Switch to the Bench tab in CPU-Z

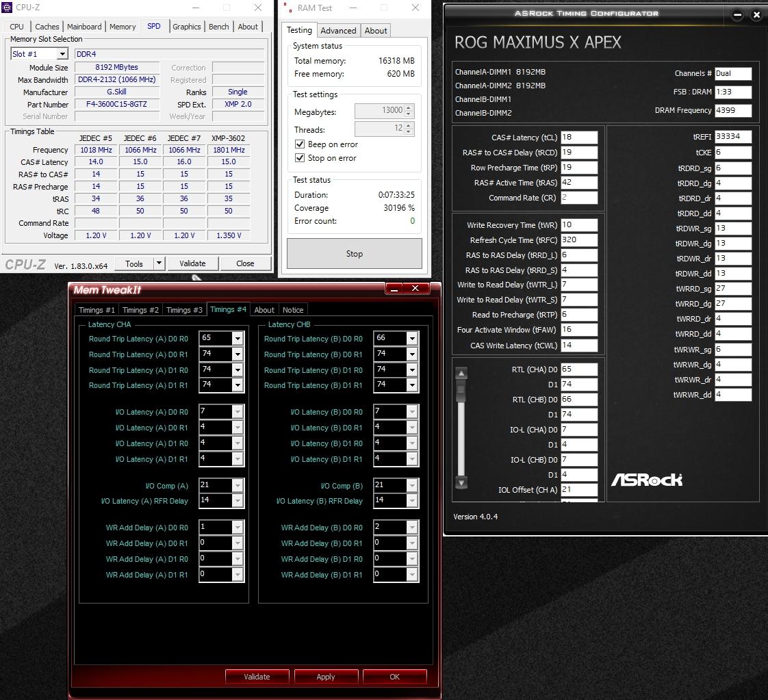(x=219, y=27)
